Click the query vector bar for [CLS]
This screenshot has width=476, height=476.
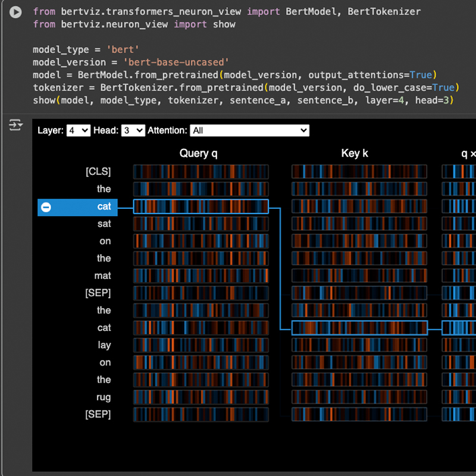[201, 171]
